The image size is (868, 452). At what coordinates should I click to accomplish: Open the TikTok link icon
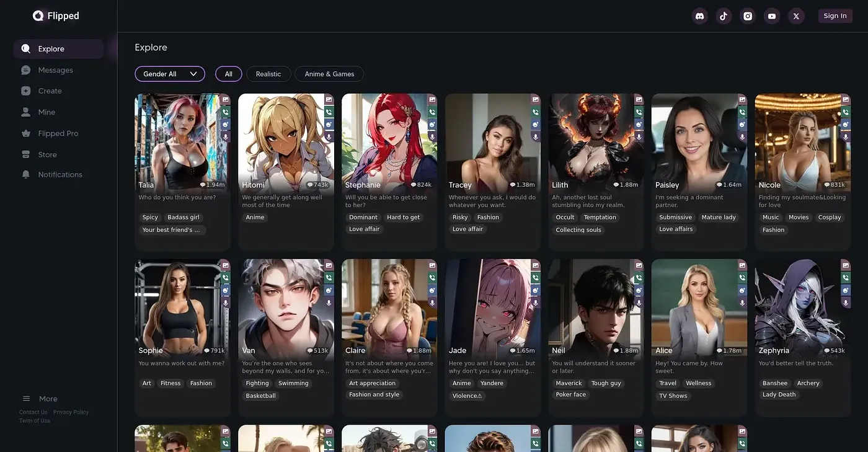tap(724, 16)
